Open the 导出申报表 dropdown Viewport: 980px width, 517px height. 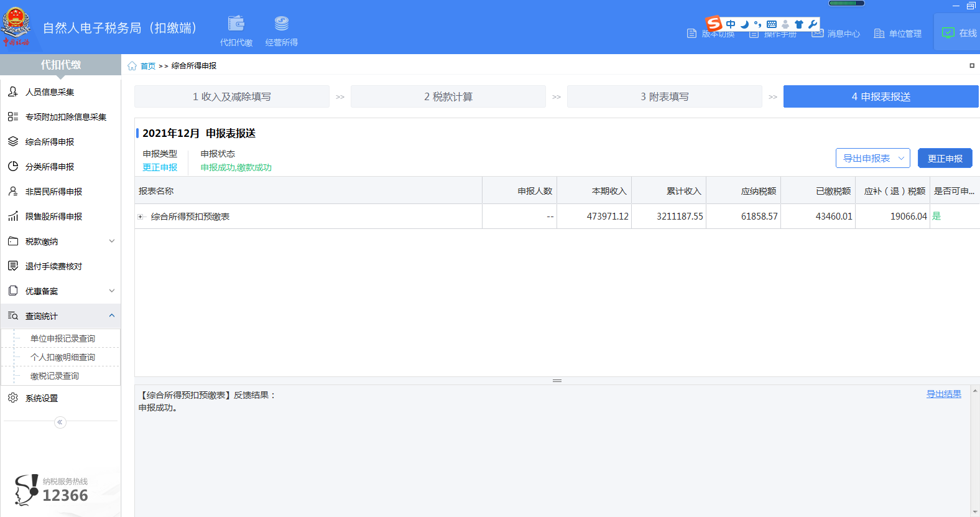872,159
